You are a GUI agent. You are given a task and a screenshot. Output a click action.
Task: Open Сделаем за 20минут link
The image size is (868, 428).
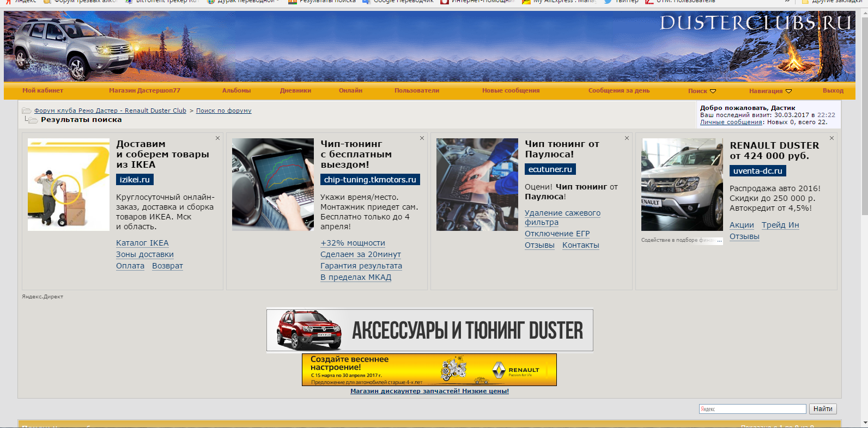coord(361,254)
